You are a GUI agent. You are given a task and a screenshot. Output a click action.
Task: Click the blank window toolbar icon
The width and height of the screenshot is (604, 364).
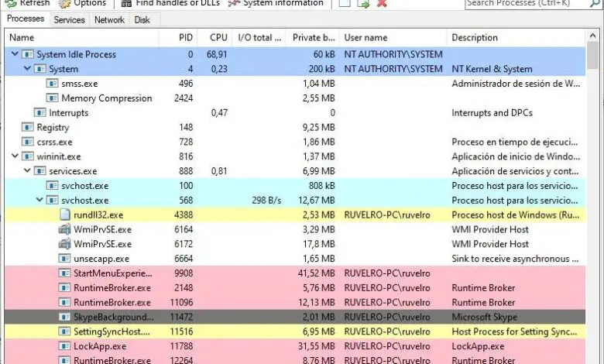[x=345, y=3]
